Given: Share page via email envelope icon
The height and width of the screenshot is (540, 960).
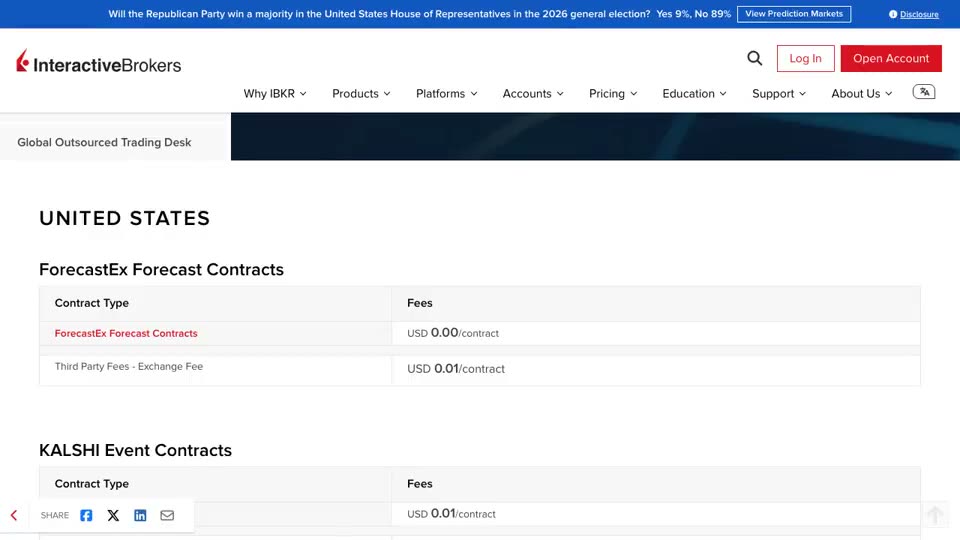Looking at the screenshot, I should [167, 516].
